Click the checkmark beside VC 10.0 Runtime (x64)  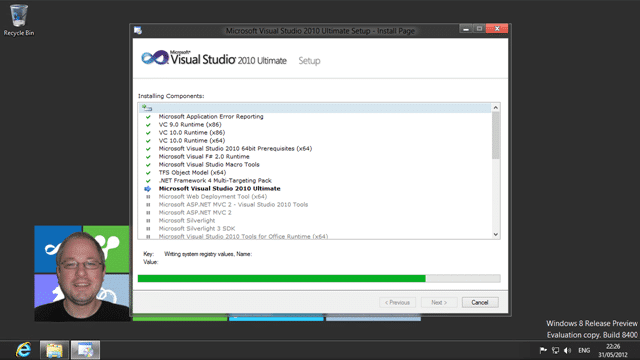pyautogui.click(x=148, y=141)
